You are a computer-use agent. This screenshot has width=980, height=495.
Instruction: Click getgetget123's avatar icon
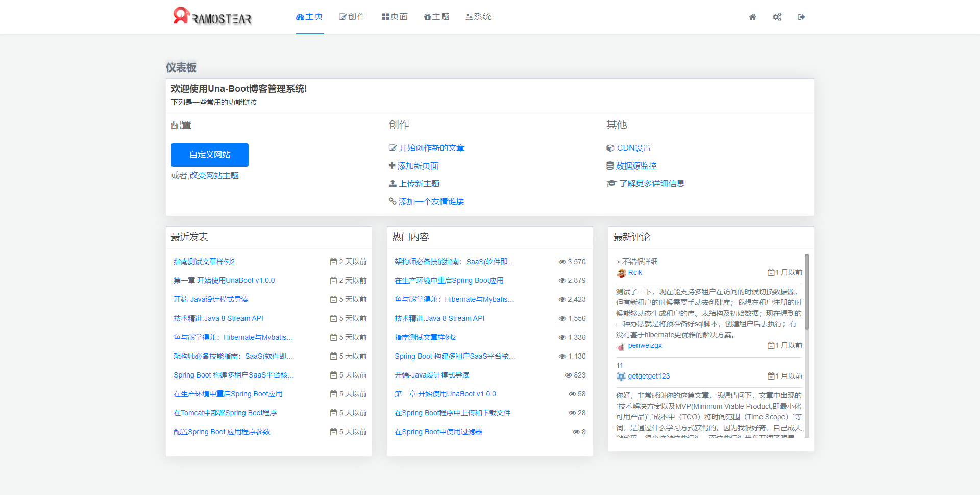pos(621,376)
